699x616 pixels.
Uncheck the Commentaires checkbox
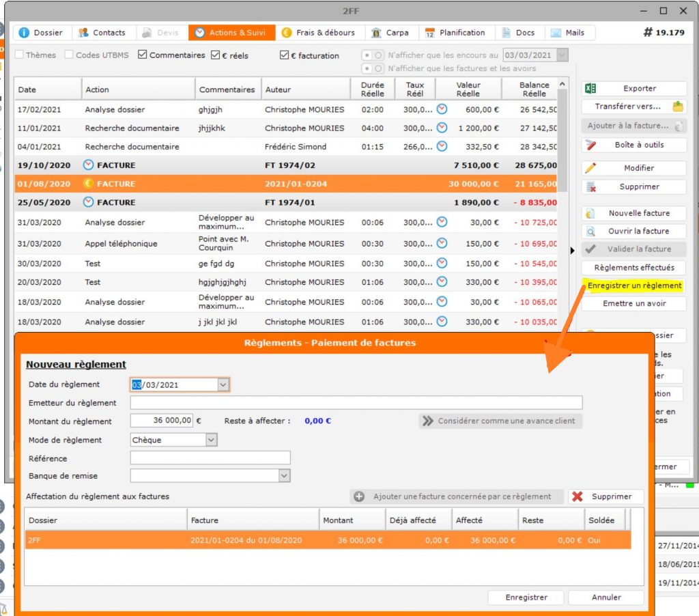(143, 55)
